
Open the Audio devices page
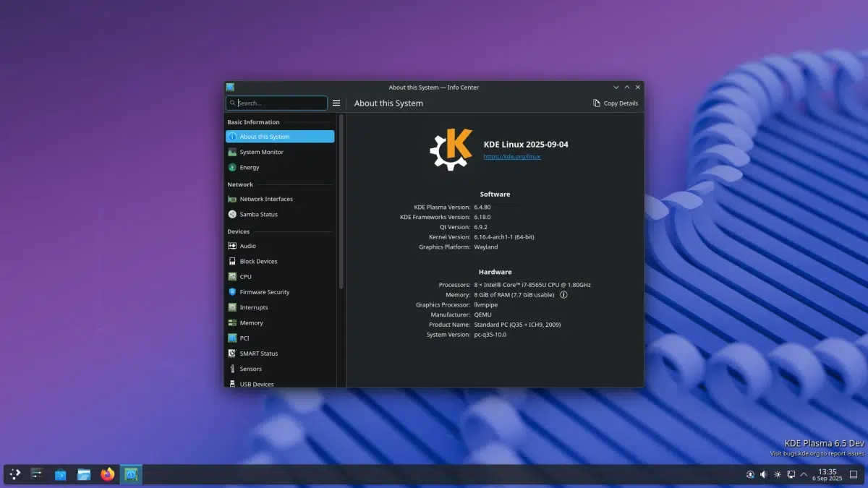point(280,246)
